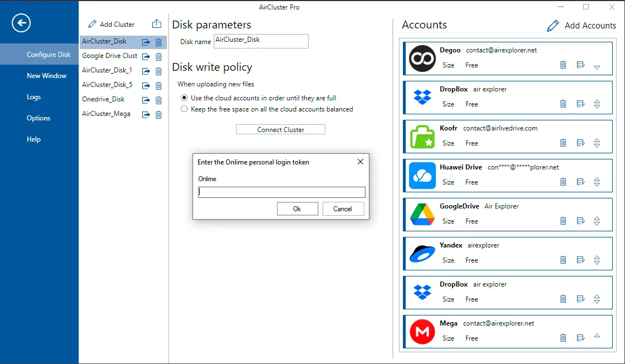Remove the Yandex account via trash icon
The width and height of the screenshot is (625, 364).
tap(563, 260)
